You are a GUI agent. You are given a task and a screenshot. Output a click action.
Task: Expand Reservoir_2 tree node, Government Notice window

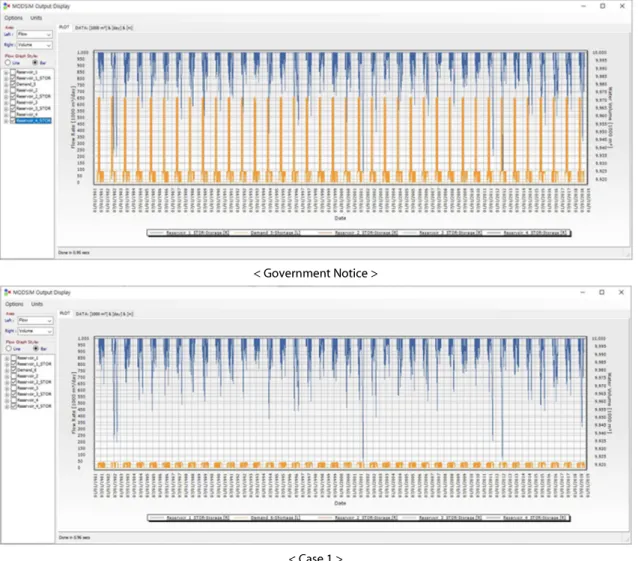point(6,90)
